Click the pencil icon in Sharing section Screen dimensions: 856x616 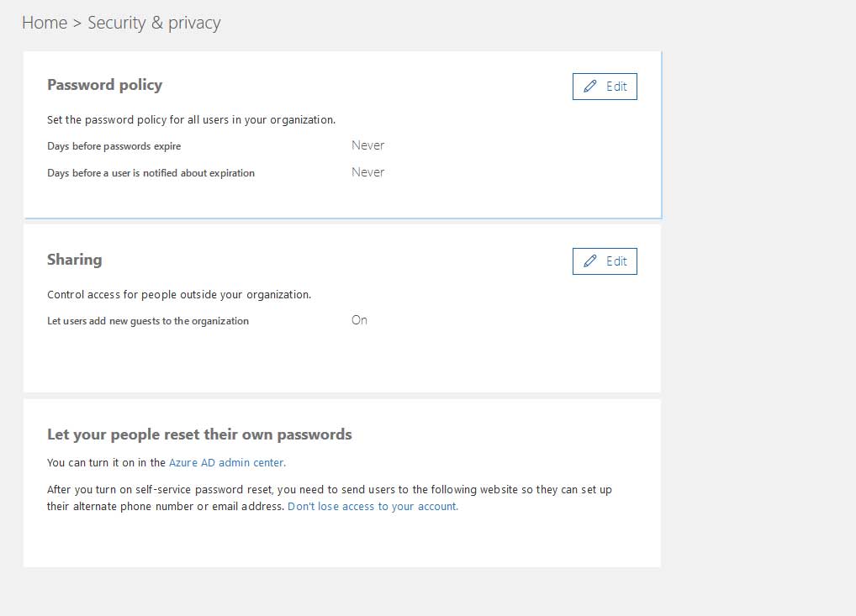point(590,261)
